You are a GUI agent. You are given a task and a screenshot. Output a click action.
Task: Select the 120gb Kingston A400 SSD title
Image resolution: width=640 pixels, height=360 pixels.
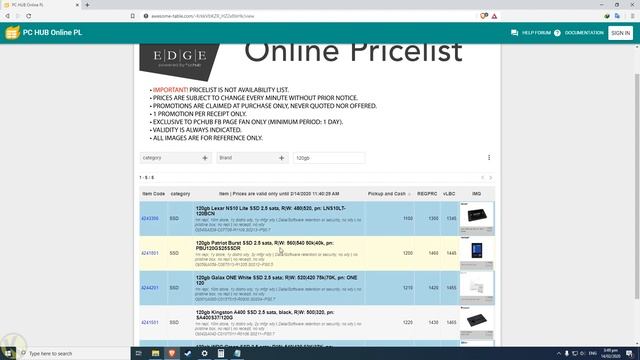pos(265,315)
